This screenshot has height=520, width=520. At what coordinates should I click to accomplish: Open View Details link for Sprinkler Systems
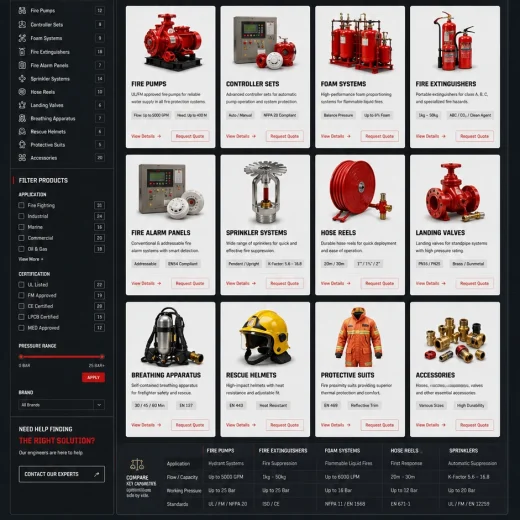(241, 283)
